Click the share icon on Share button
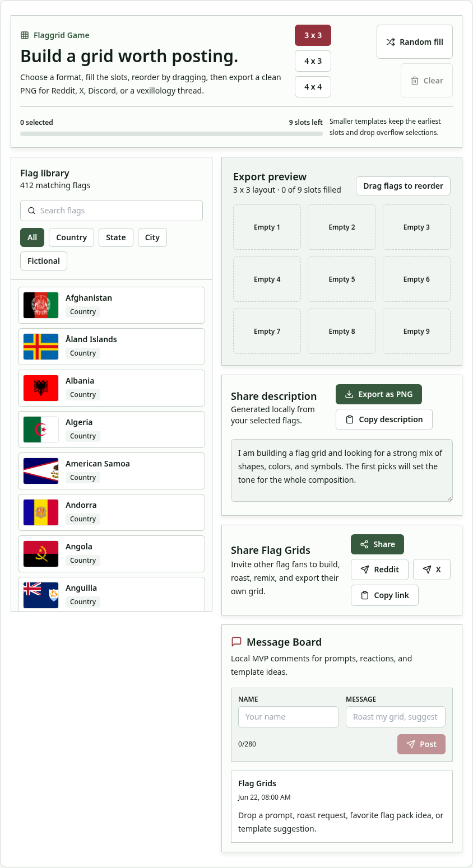This screenshot has height=868, width=473. coord(364,544)
